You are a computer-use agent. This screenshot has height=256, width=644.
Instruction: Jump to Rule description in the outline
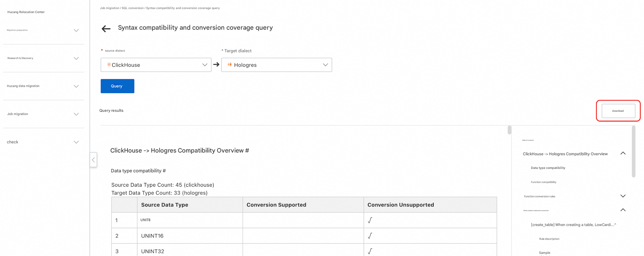click(x=549, y=239)
